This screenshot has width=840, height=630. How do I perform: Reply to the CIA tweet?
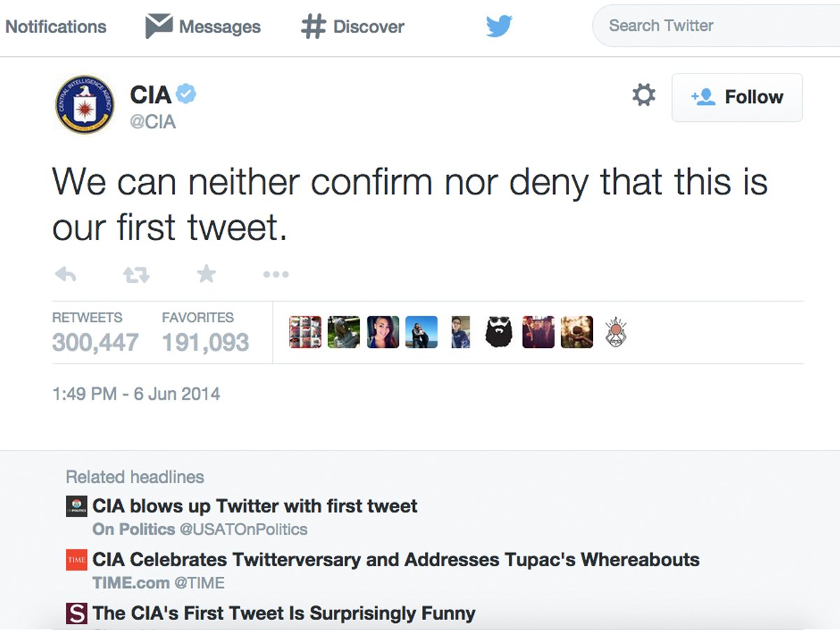[65, 274]
